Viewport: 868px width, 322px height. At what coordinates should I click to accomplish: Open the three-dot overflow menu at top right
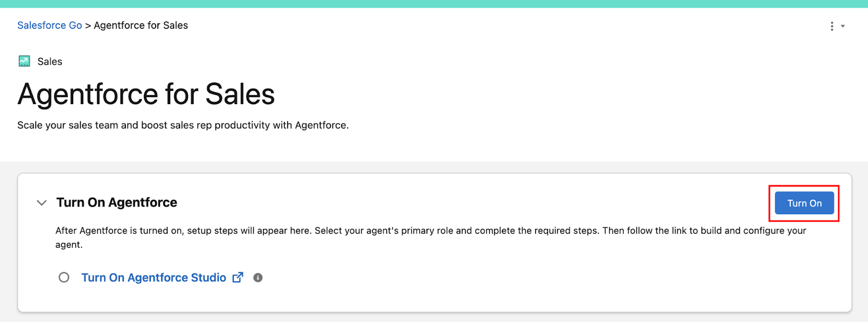pyautogui.click(x=832, y=25)
